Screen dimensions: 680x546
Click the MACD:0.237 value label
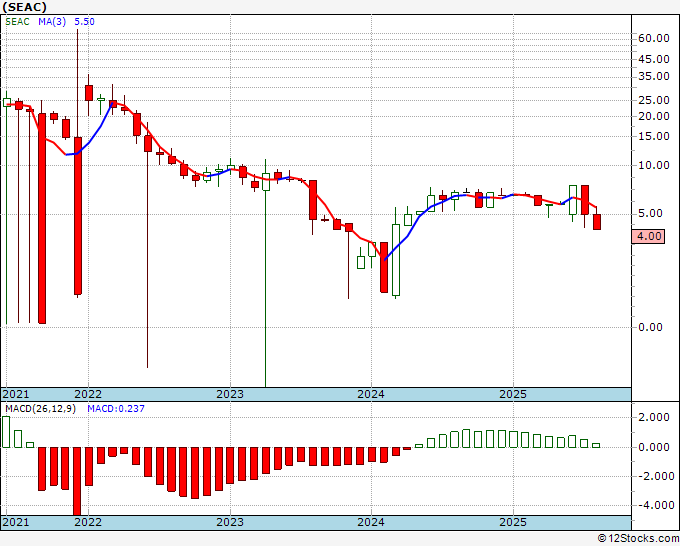(116, 409)
